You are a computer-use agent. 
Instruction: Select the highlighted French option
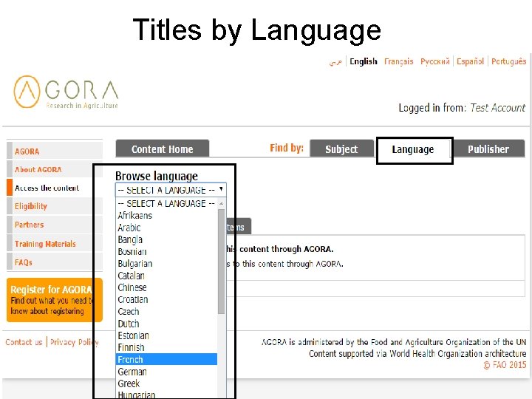tap(166, 359)
